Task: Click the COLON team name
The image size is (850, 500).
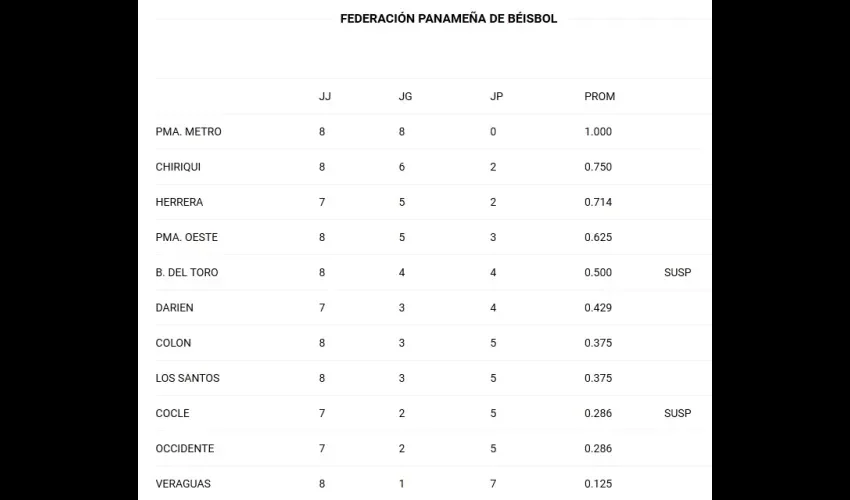Action: (x=173, y=343)
